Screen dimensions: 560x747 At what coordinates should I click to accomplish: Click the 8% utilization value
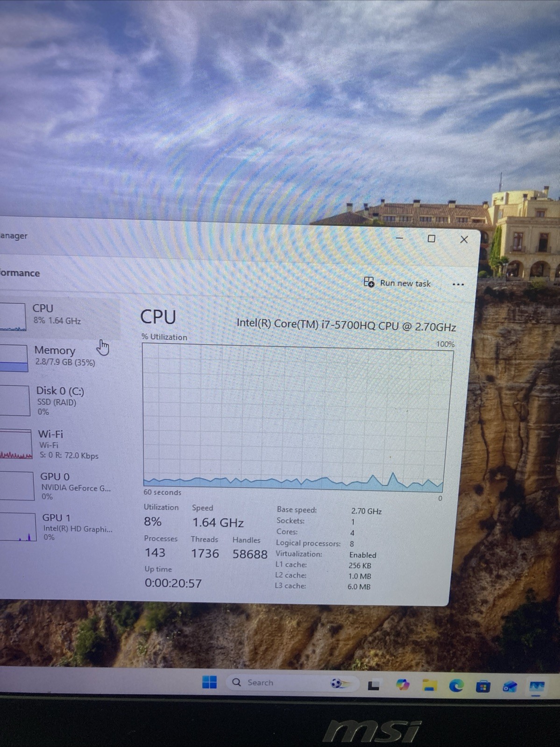pyautogui.click(x=153, y=521)
